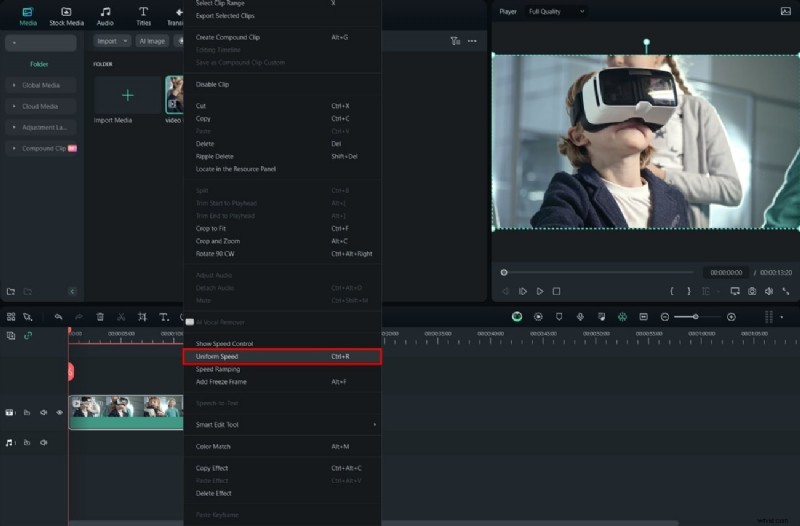Choose Copy Effect
The image size is (800, 526).
pos(283,468)
